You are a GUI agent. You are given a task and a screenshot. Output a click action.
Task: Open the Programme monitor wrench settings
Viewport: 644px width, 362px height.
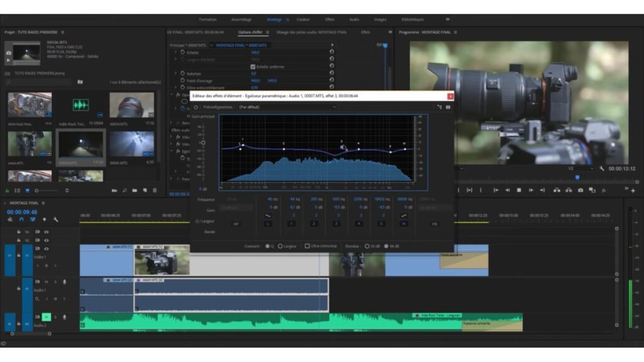tap(602, 169)
